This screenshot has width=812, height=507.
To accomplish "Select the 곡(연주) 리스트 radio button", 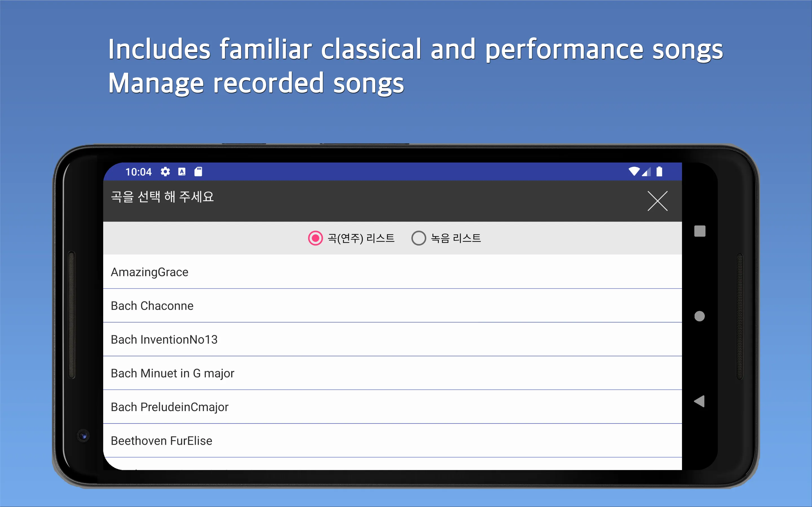I will [351, 238].
